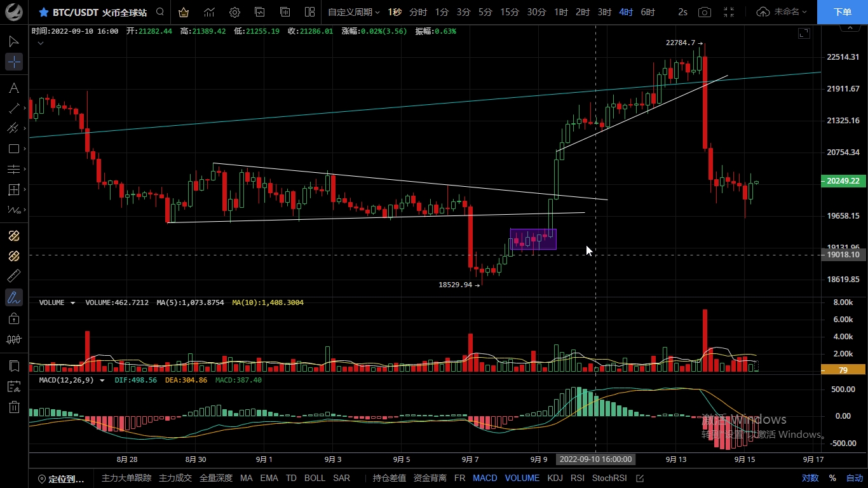Screen dimensions: 868x488
Task: Collapse the chart info chevron below 时间
Action: [40, 43]
